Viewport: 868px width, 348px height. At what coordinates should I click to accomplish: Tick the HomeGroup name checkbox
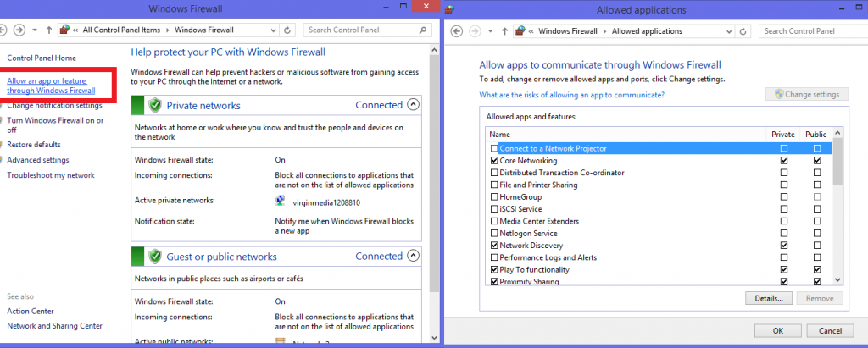[x=494, y=197]
